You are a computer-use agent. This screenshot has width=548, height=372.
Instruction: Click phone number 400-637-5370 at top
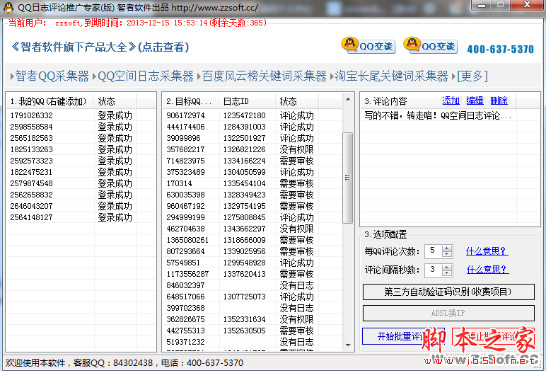(500, 49)
